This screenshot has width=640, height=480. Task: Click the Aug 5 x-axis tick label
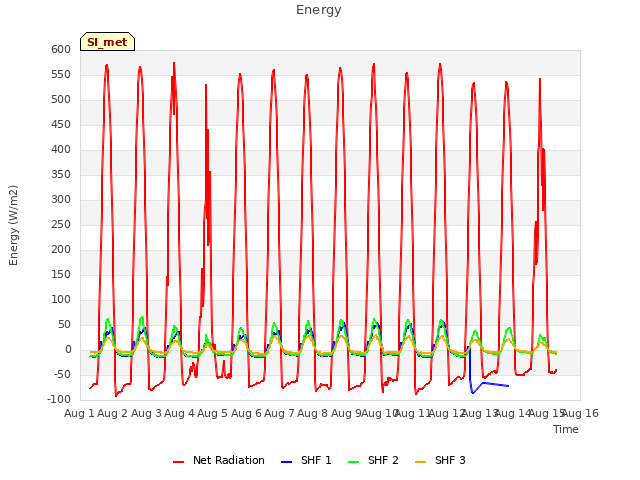(212, 413)
